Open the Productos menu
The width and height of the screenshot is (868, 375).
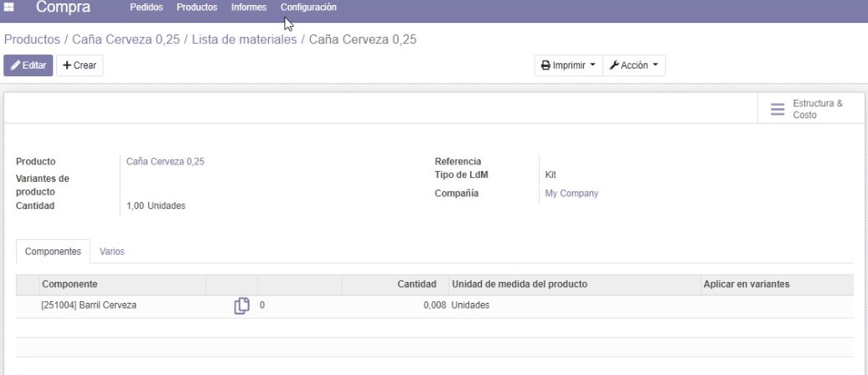[197, 8]
